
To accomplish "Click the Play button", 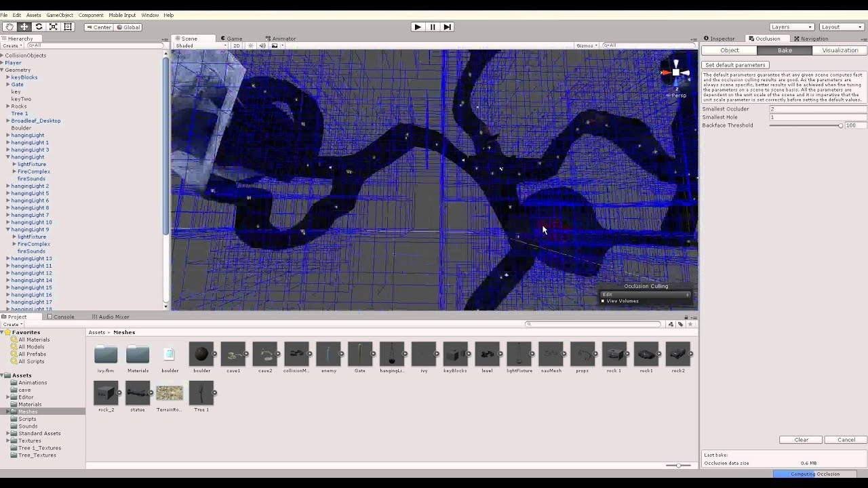I will pos(418,27).
